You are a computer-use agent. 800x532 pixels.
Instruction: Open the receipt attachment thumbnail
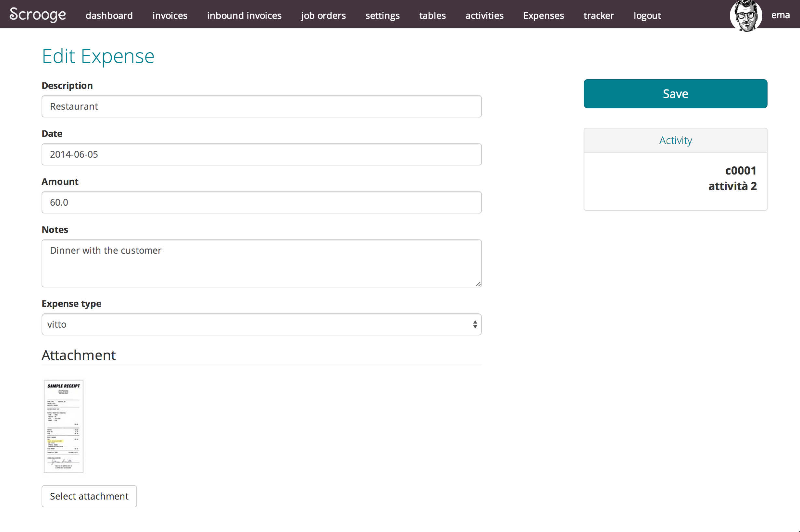click(x=64, y=426)
